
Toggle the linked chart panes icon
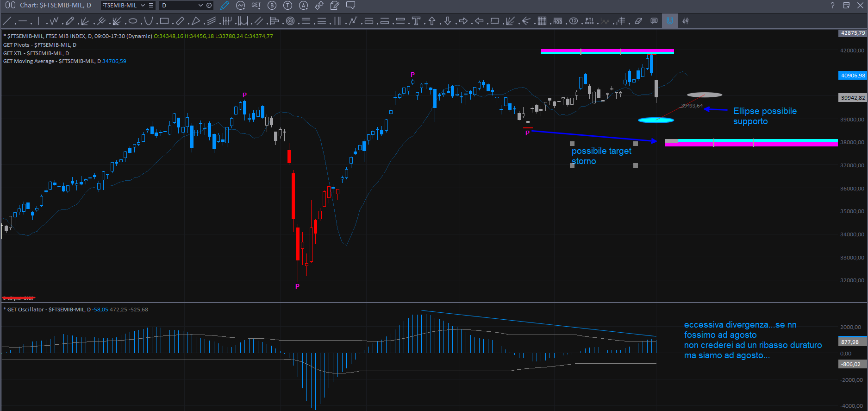coord(10,5)
